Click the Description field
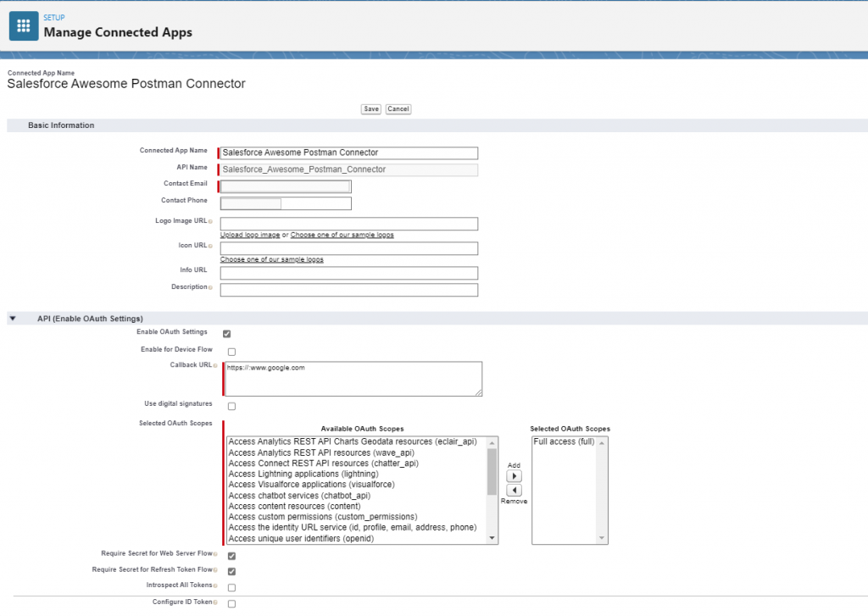This screenshot has width=868, height=616. click(348, 290)
